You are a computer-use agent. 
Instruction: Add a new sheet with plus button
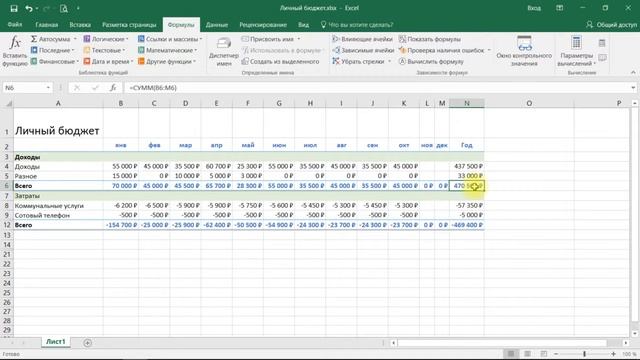(87, 343)
